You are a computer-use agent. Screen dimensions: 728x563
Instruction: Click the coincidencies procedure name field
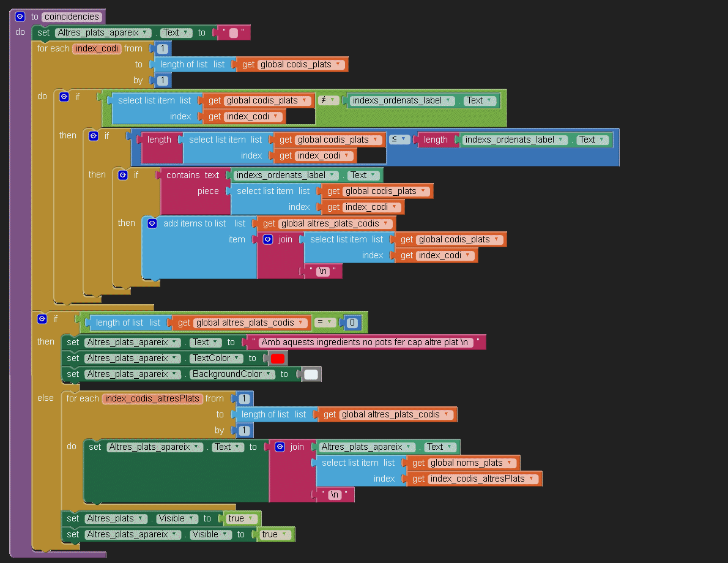pos(72,17)
